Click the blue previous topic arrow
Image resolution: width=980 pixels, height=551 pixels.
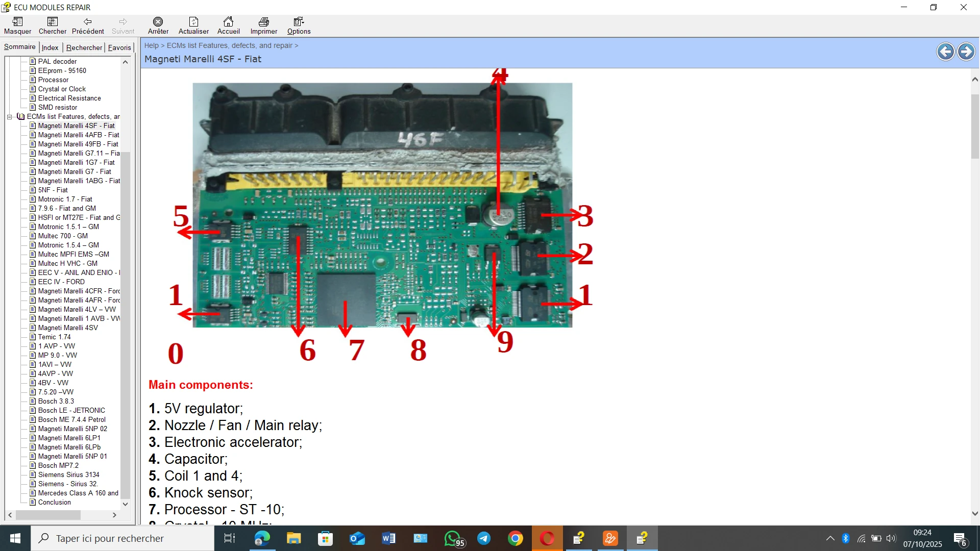click(945, 52)
